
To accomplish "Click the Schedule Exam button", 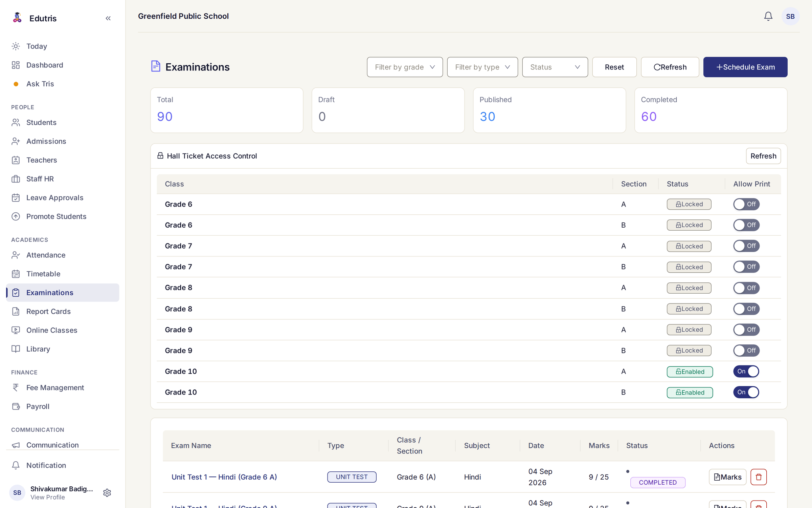I will (x=745, y=67).
